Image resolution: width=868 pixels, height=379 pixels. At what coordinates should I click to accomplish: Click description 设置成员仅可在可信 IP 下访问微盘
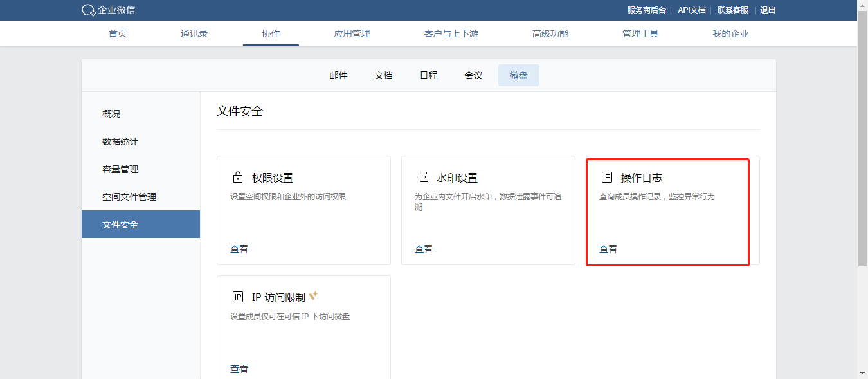[x=290, y=317]
